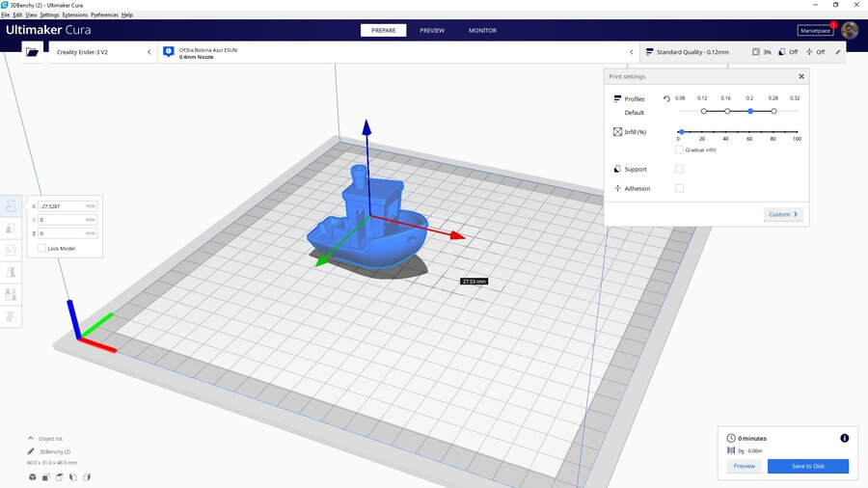Image resolution: width=868 pixels, height=488 pixels.
Task: Close the Print settings panel
Action: [x=801, y=76]
